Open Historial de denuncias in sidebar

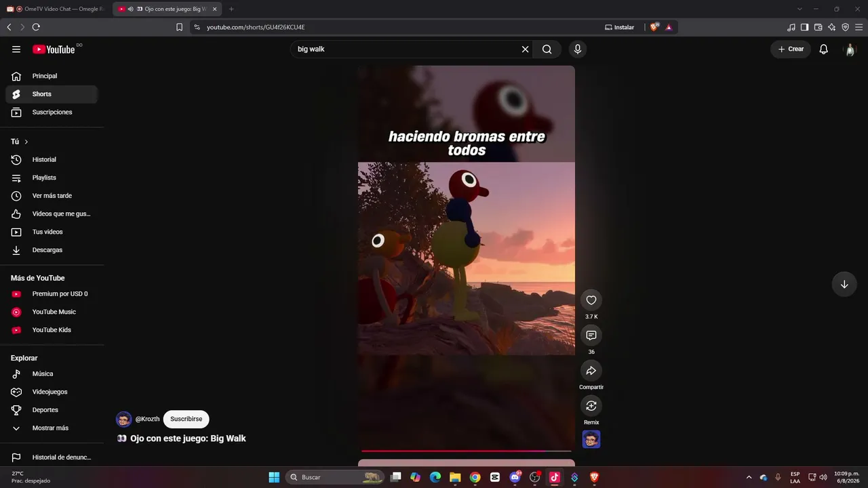(52, 457)
